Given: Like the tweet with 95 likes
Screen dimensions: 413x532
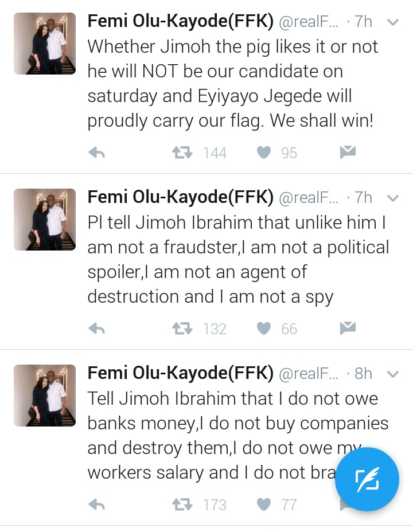Looking at the screenshot, I should [x=263, y=152].
